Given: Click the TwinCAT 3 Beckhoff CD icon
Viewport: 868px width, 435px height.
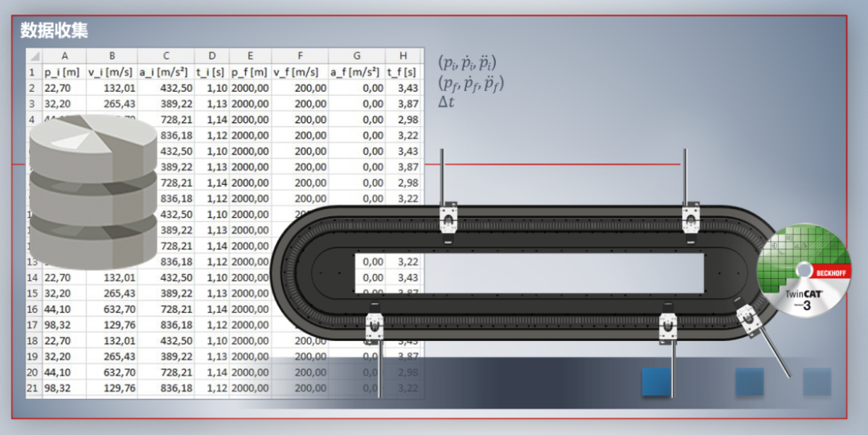Looking at the screenshot, I should point(804,270).
